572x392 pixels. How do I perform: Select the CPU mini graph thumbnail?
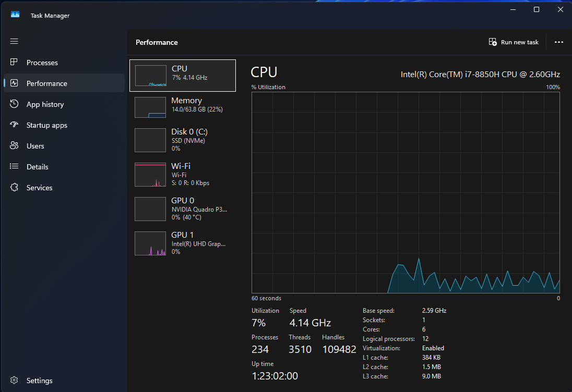(151, 76)
